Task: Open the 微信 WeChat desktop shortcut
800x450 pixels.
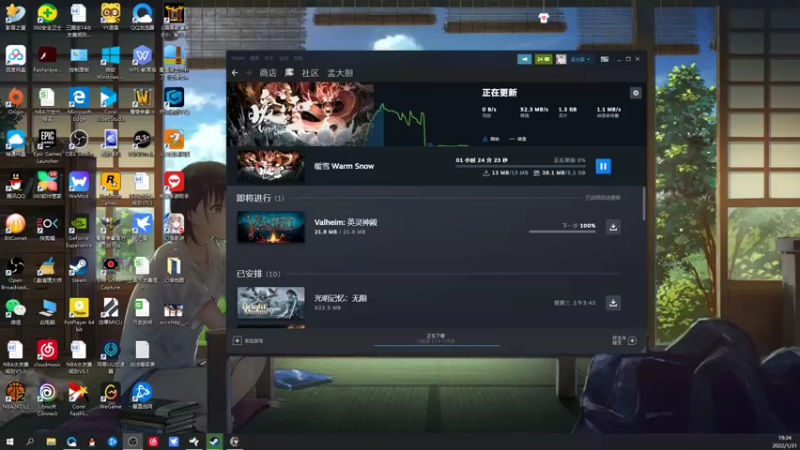Action: [16, 311]
